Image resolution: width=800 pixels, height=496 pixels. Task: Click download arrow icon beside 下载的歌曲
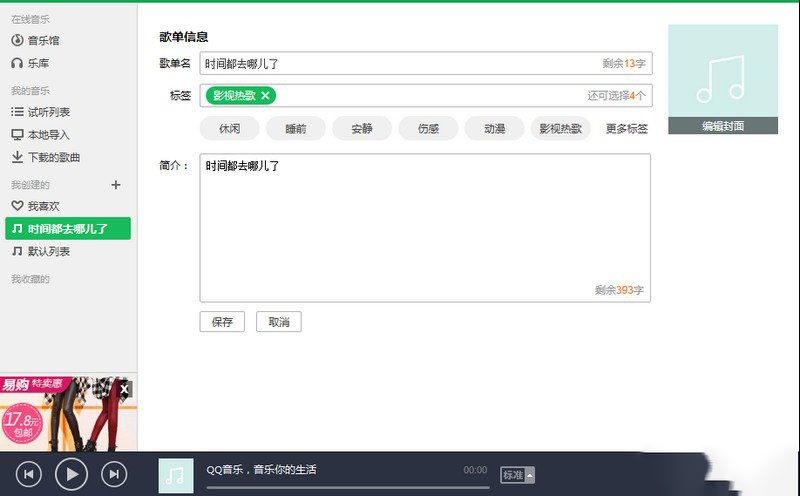tap(17, 157)
